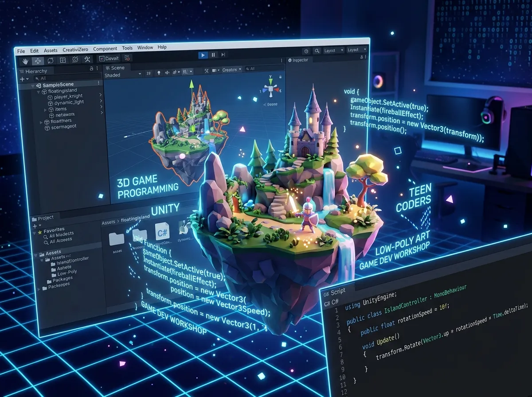This screenshot has width=532, height=397.
Task: Click the scene tools wrench-cross icon
Action: [x=207, y=70]
